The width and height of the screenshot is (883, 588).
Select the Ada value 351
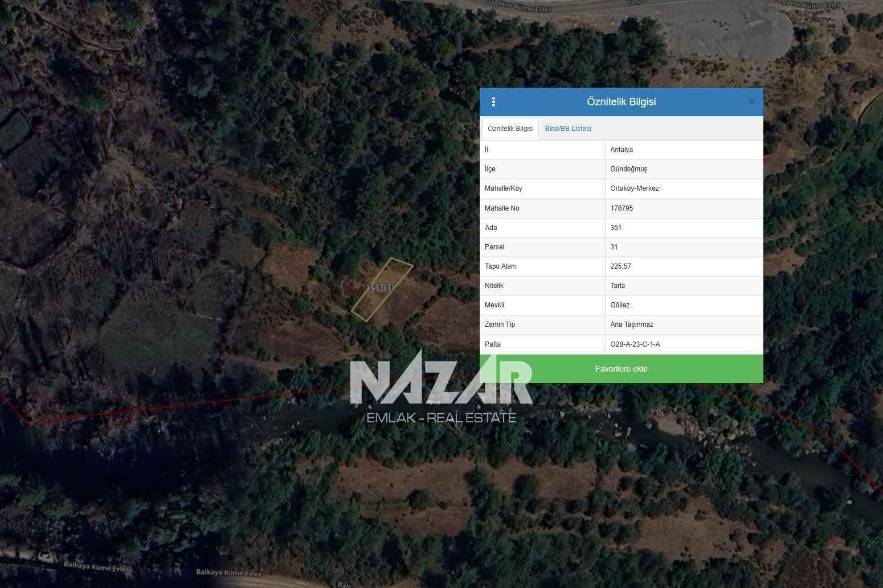616,228
